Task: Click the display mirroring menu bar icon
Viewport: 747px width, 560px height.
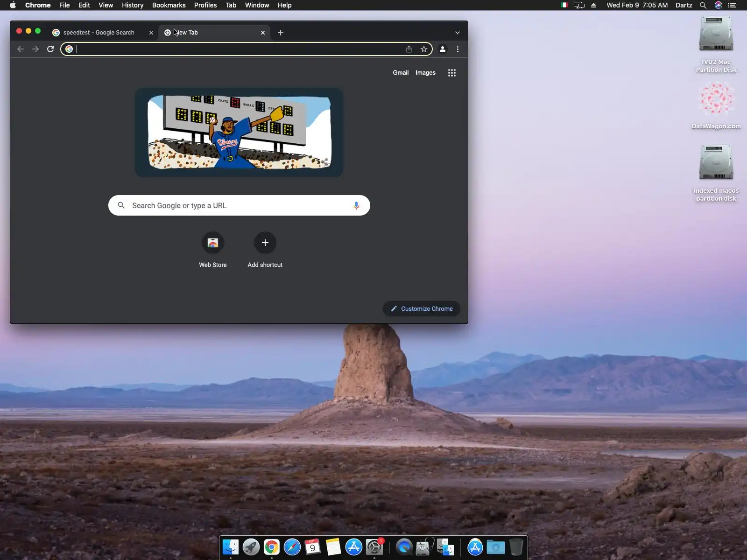Action: click(x=579, y=5)
